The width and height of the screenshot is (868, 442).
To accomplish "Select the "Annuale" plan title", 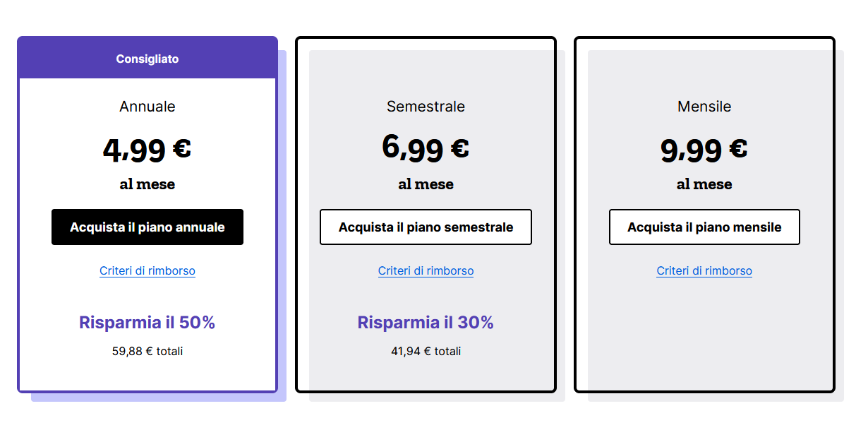I will (147, 107).
